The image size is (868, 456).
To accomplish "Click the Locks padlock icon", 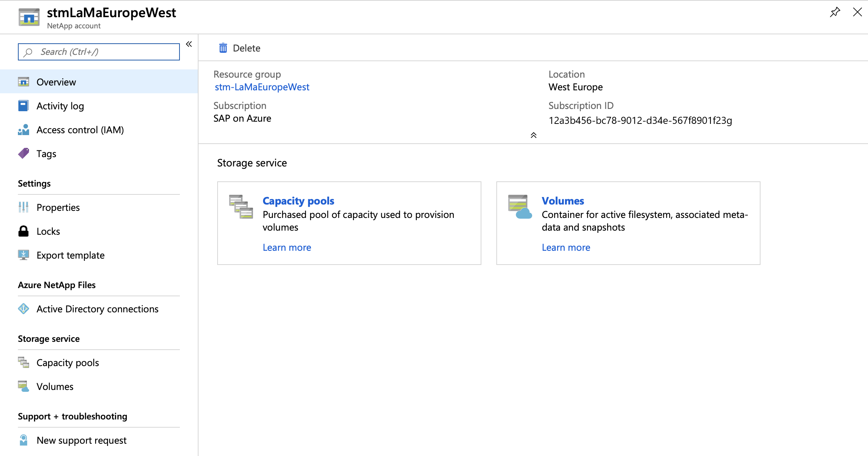I will coord(24,231).
